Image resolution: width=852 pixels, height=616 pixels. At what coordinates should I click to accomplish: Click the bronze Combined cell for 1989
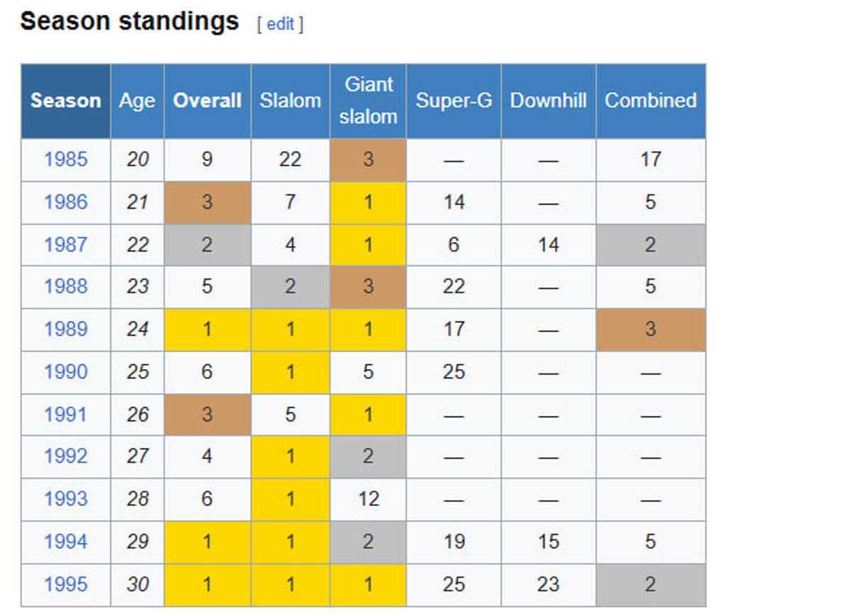pyautogui.click(x=650, y=329)
